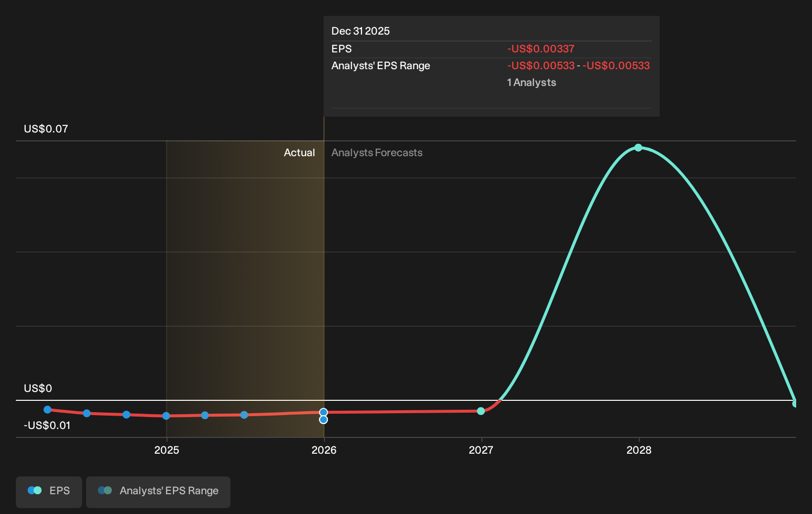
Task: Toggle the EPS legend button
Action: [49, 492]
